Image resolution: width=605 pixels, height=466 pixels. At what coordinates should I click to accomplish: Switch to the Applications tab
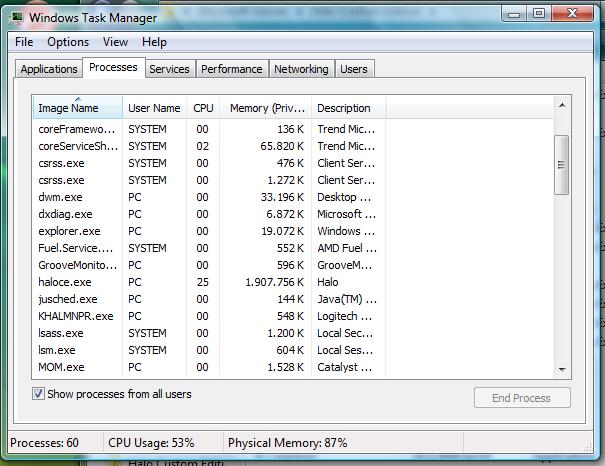coord(49,69)
